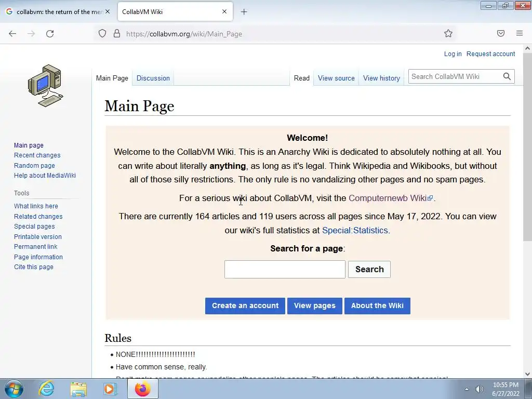Click the Create an account button
The image size is (532, 399).
click(x=245, y=305)
